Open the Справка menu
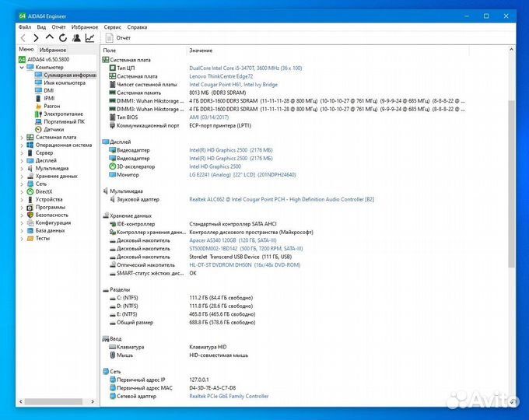 tap(137, 27)
